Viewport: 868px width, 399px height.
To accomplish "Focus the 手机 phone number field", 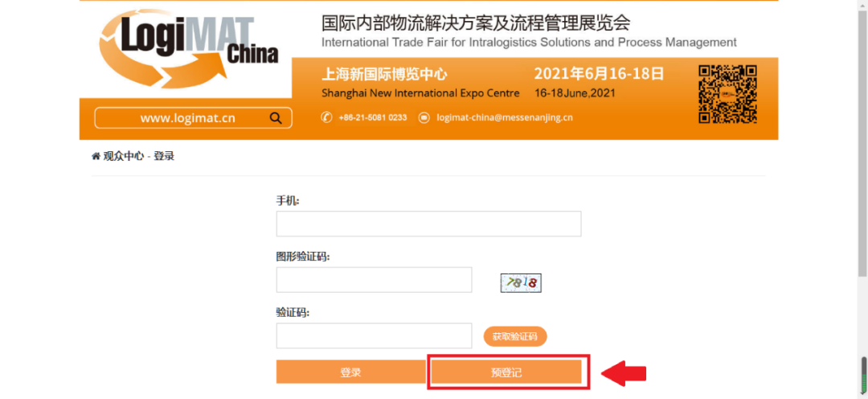I will click(x=428, y=224).
